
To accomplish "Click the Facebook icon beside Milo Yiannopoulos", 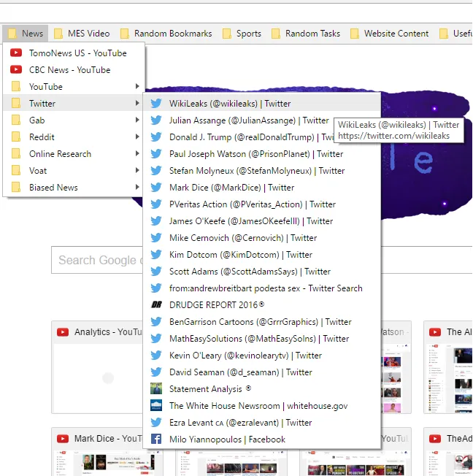I will point(156,439).
